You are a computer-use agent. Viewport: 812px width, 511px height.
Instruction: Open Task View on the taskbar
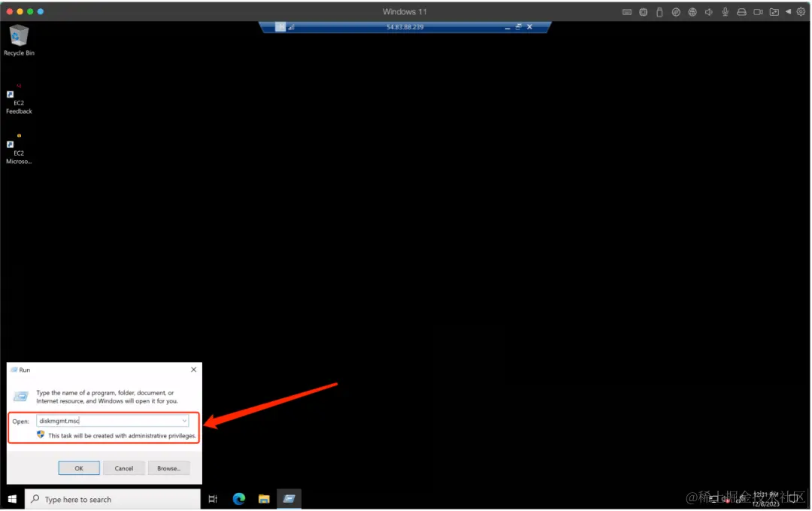coord(213,499)
